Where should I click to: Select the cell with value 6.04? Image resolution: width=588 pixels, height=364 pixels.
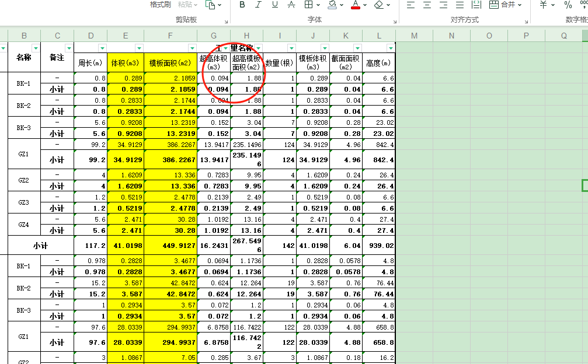pyautogui.click(x=346, y=245)
